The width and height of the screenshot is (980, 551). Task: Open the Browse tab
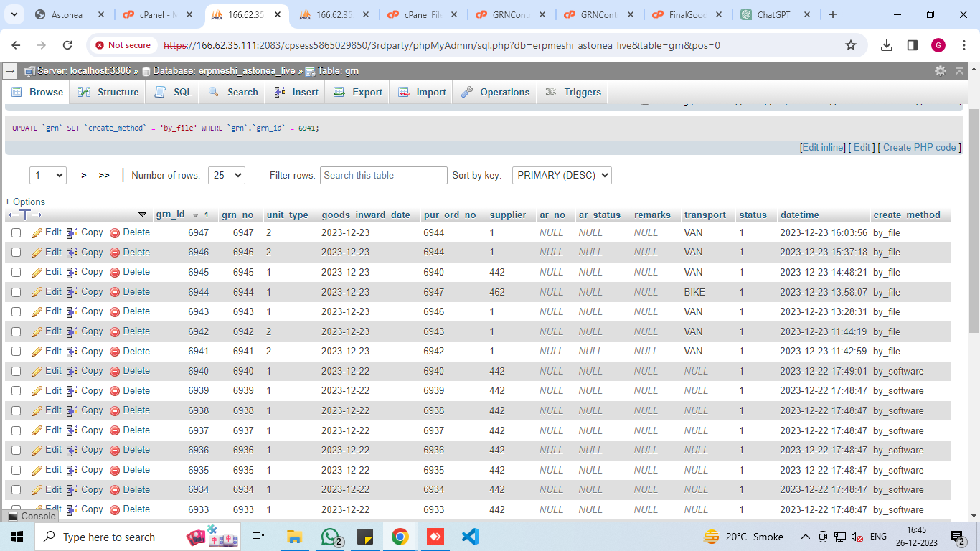[37, 92]
